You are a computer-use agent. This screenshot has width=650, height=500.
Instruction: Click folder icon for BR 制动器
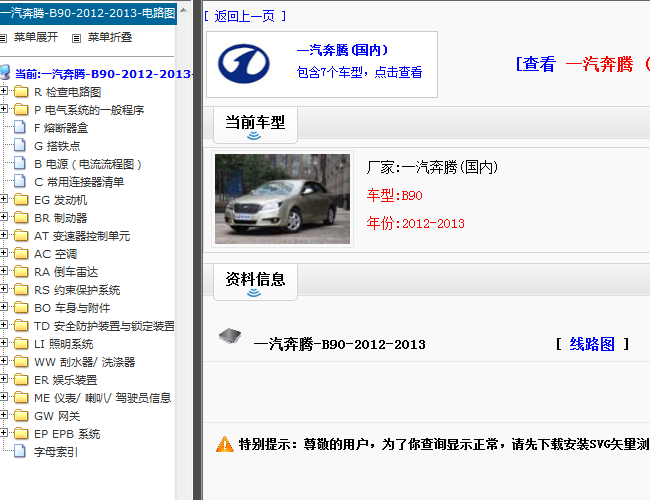click(x=21, y=217)
